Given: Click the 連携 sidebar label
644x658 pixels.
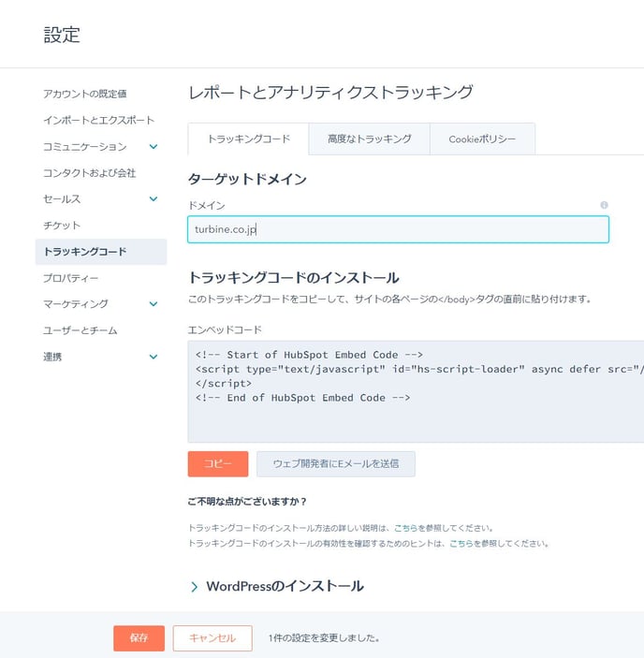Looking at the screenshot, I should (52, 357).
